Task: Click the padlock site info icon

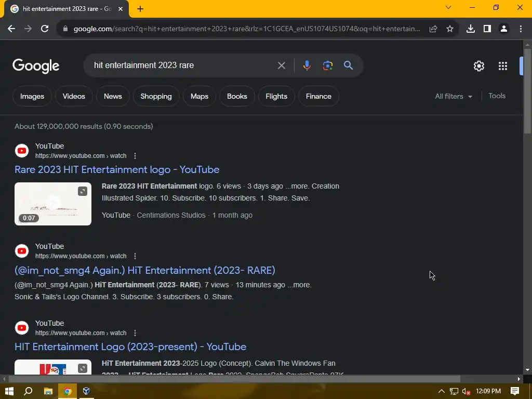Action: point(65,29)
